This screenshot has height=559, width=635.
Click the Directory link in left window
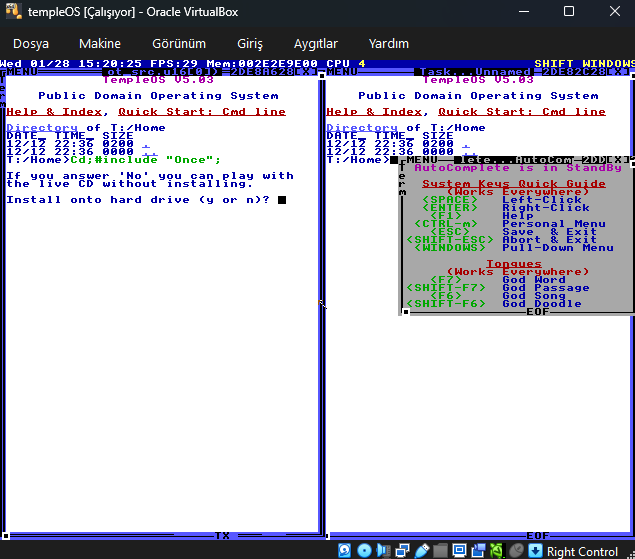tap(42, 128)
